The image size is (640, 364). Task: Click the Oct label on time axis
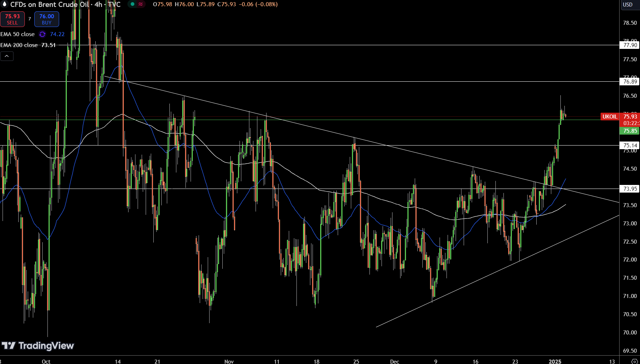point(46,361)
